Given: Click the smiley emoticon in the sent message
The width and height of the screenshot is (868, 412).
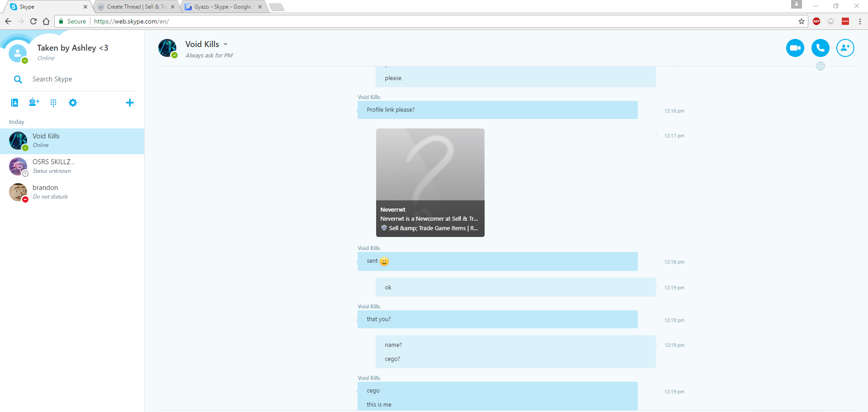Looking at the screenshot, I should [384, 261].
